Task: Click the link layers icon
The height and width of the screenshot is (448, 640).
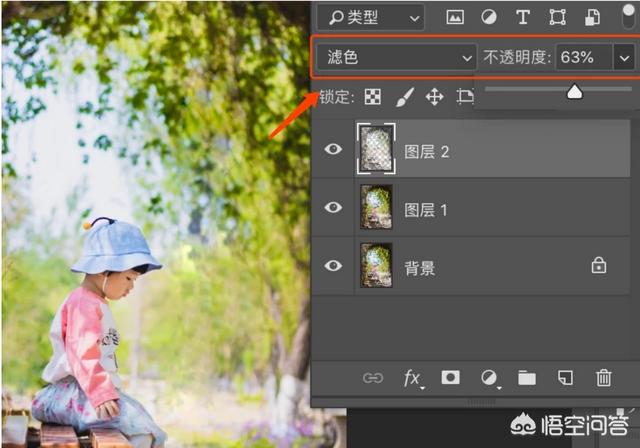Action: 373,378
